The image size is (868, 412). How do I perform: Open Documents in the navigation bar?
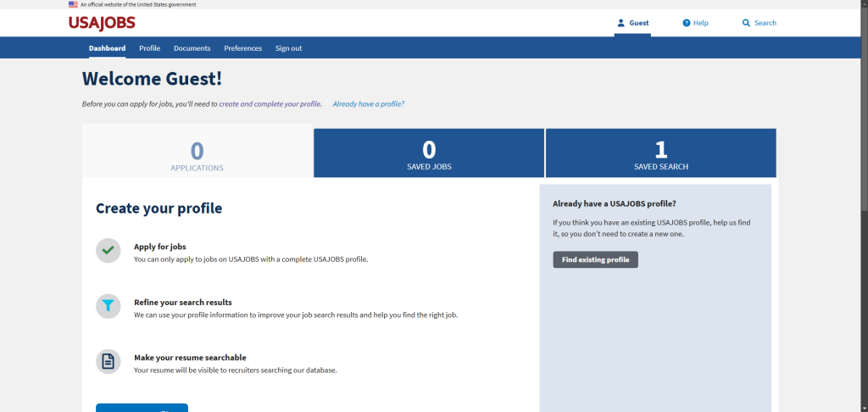[x=192, y=48]
